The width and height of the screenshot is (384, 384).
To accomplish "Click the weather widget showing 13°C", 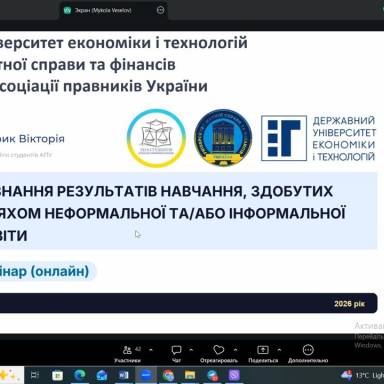I will coord(362,376).
